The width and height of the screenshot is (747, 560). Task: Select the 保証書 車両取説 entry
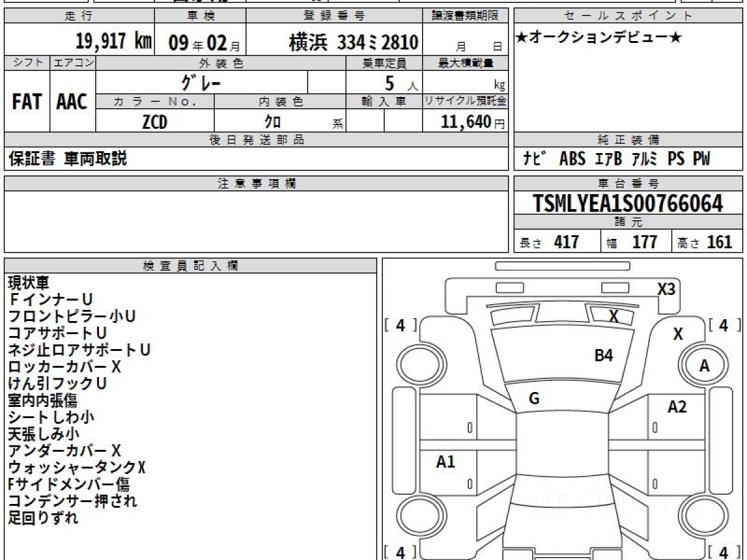click(x=67, y=159)
